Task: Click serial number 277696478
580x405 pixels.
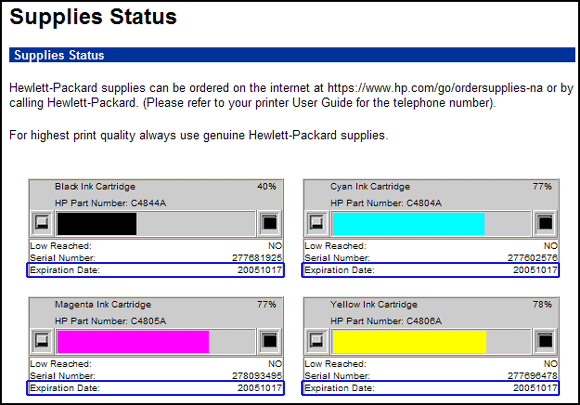Action: click(x=532, y=376)
